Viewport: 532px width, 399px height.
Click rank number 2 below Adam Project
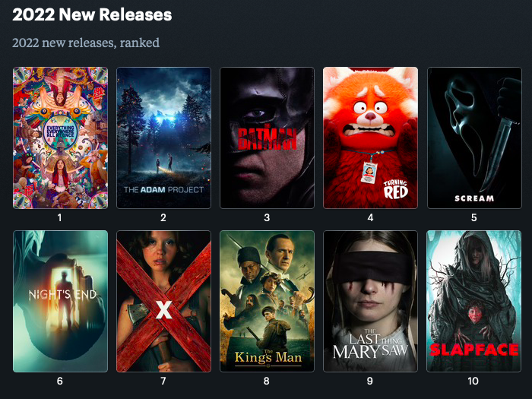coord(163,217)
